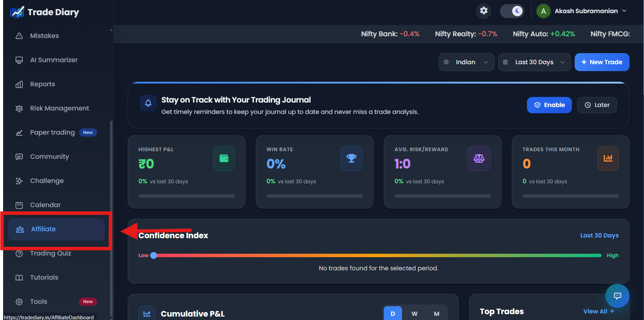Click the wallet icon on Highest P&L card
This screenshot has width=644, height=320.
[x=224, y=158]
